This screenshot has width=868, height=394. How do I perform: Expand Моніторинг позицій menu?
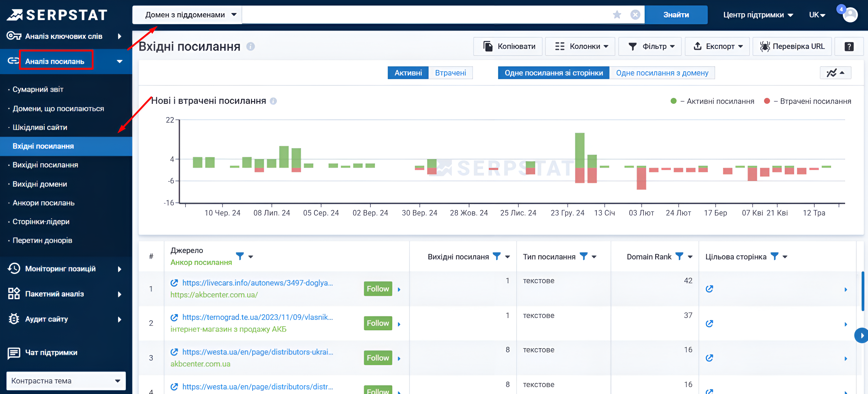[x=66, y=269]
